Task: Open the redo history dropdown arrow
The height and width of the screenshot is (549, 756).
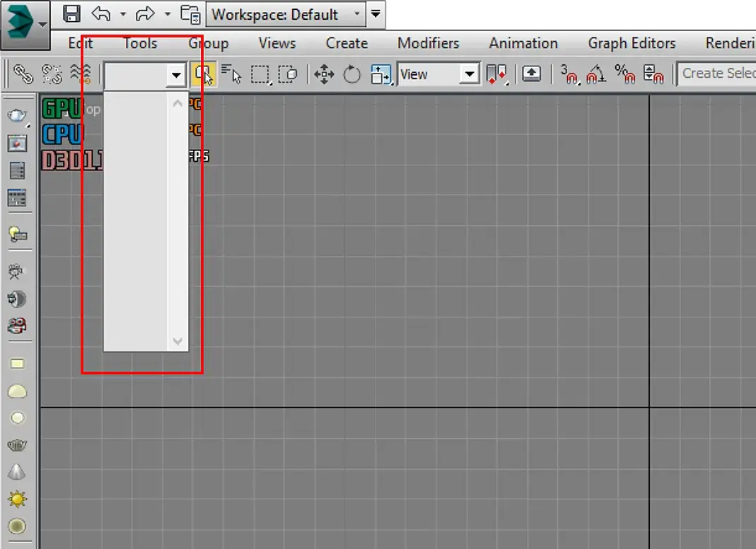Action: tap(168, 14)
